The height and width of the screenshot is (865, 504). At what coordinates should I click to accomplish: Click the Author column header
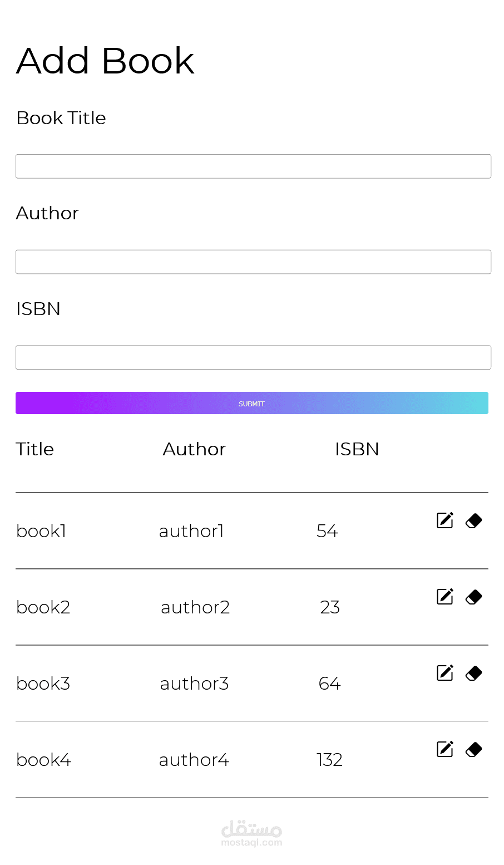pos(194,449)
